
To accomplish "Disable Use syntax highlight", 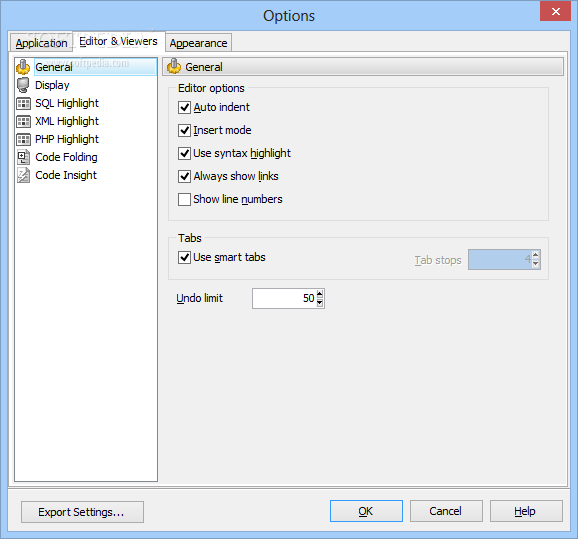I will pos(184,153).
